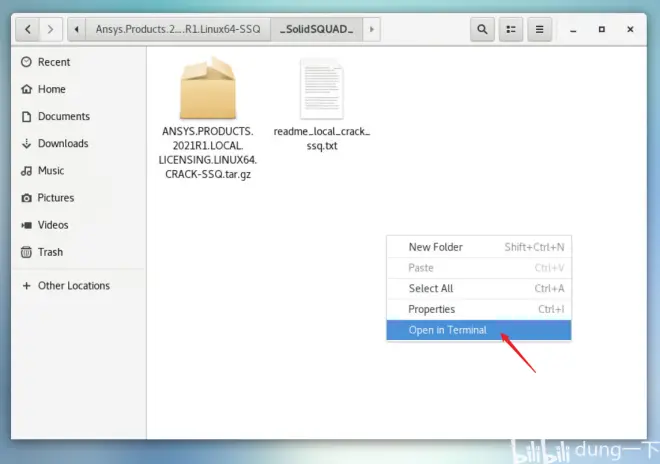Open Documents in the sidebar
Viewport: 660px width, 464px height.
(x=79, y=117)
